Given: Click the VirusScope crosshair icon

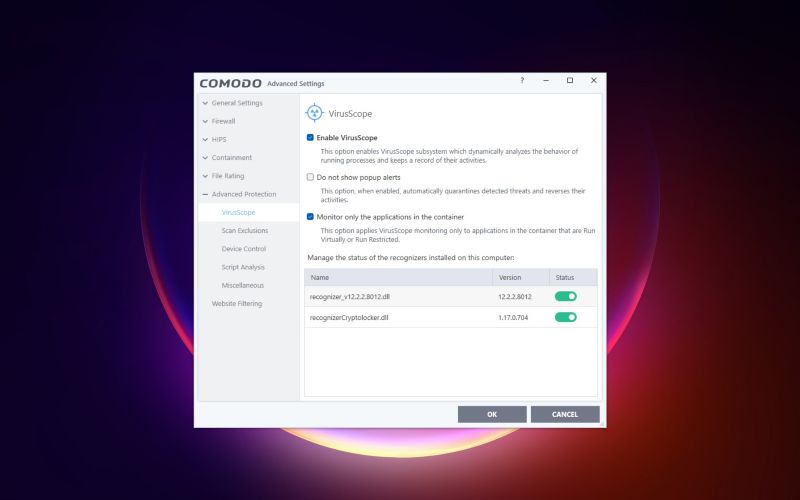Looking at the screenshot, I should tap(315, 113).
